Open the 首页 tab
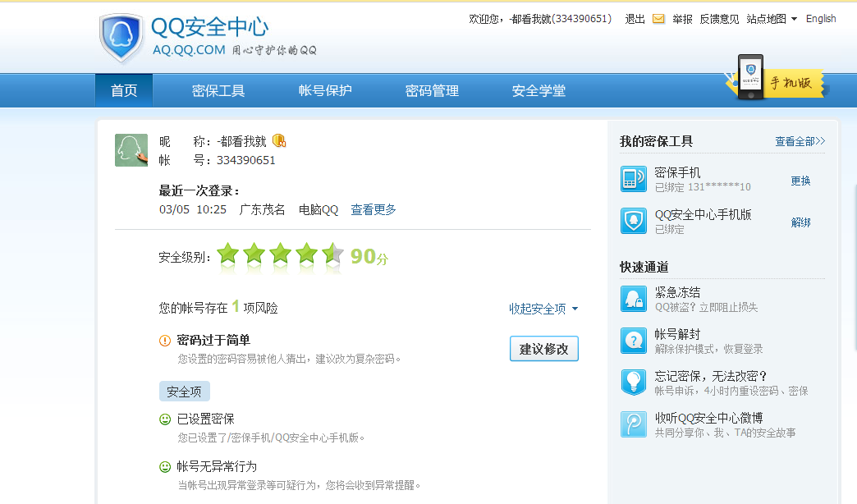Image resolution: width=857 pixels, height=504 pixels. click(124, 91)
